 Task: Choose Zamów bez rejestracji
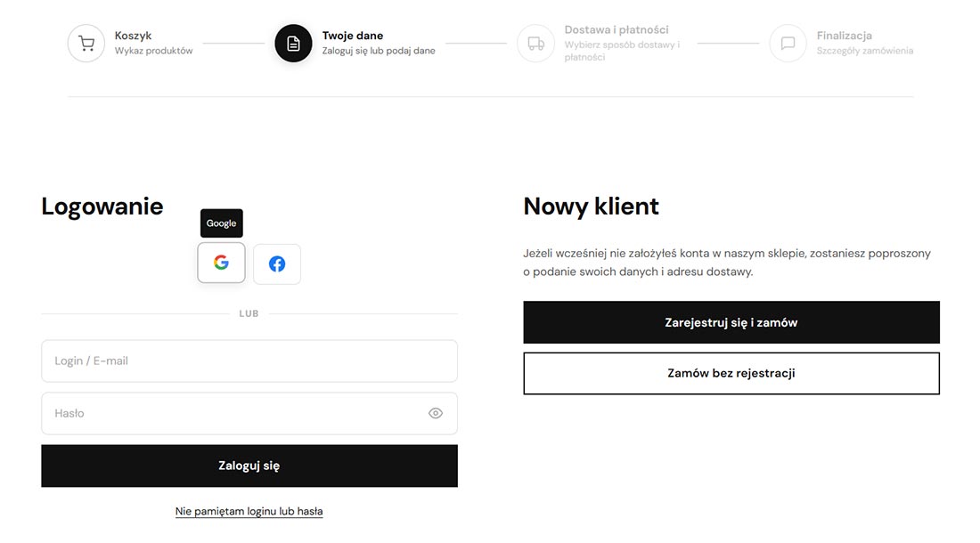[731, 374]
